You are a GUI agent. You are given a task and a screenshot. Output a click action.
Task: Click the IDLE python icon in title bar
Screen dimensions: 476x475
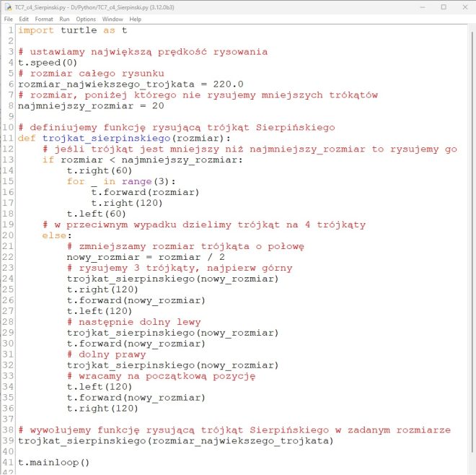(7, 6)
